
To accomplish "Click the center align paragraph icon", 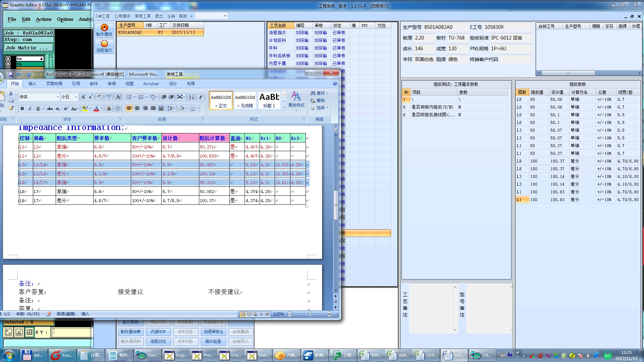I will 137,108.
